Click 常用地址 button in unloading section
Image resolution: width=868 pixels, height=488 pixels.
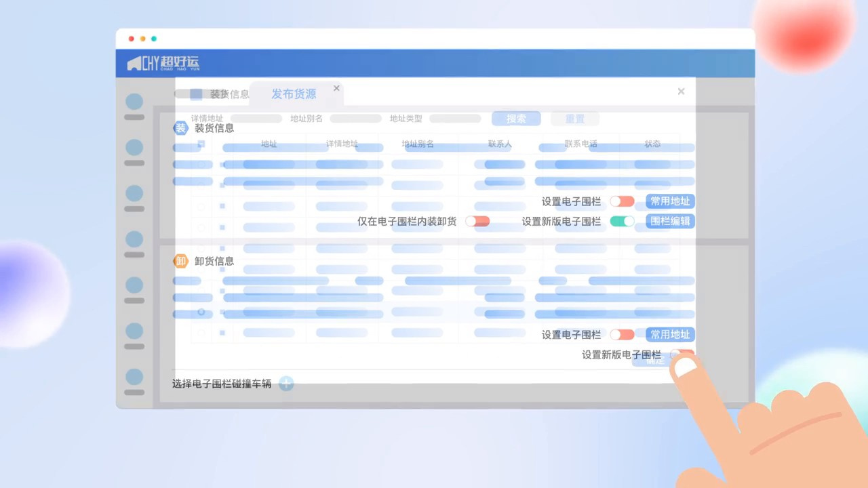point(670,334)
